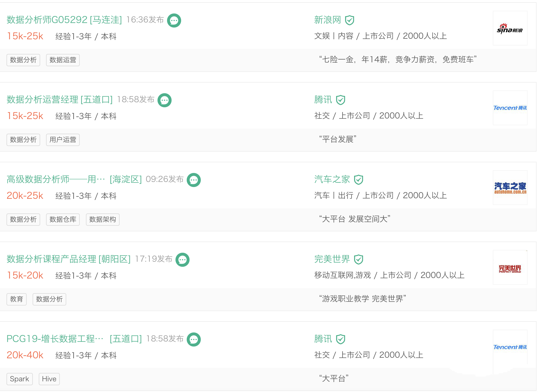Select the Spark skill tag
Screen dimensions: 538x392
(20, 379)
